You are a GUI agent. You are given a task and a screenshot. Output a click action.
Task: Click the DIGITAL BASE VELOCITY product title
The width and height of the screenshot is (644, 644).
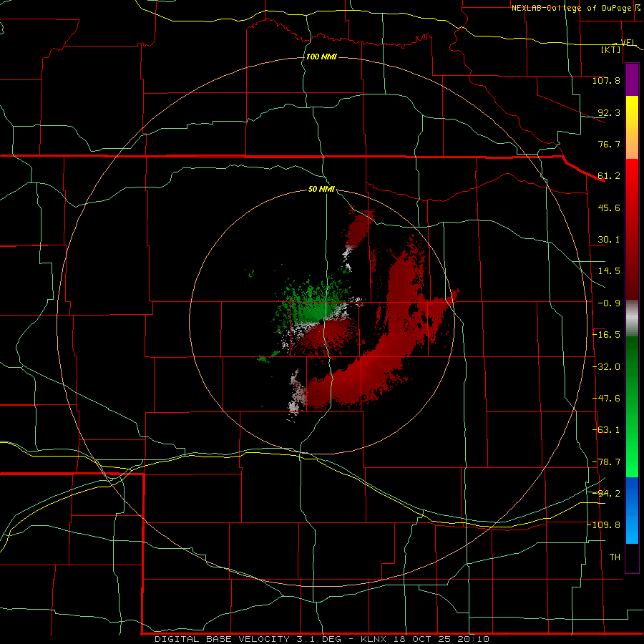click(x=223, y=639)
